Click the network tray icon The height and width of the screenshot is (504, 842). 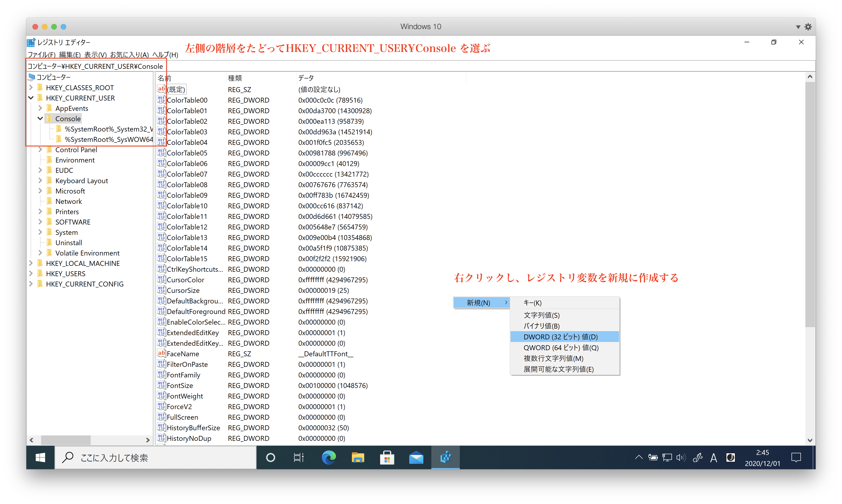click(x=667, y=458)
